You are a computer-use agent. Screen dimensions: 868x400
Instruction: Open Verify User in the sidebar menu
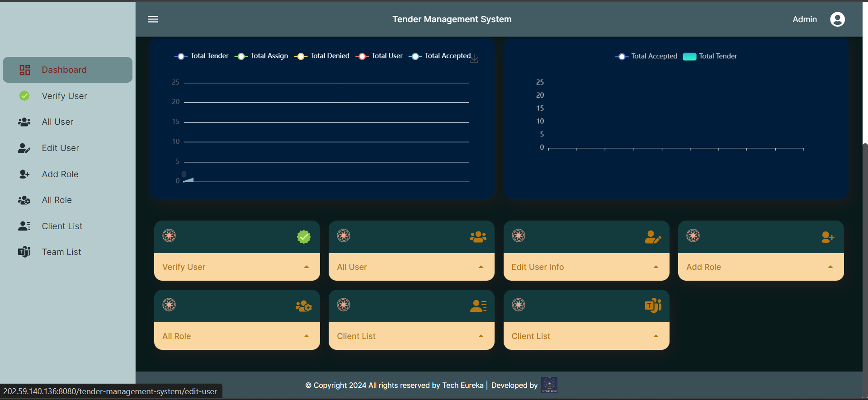pos(68,96)
